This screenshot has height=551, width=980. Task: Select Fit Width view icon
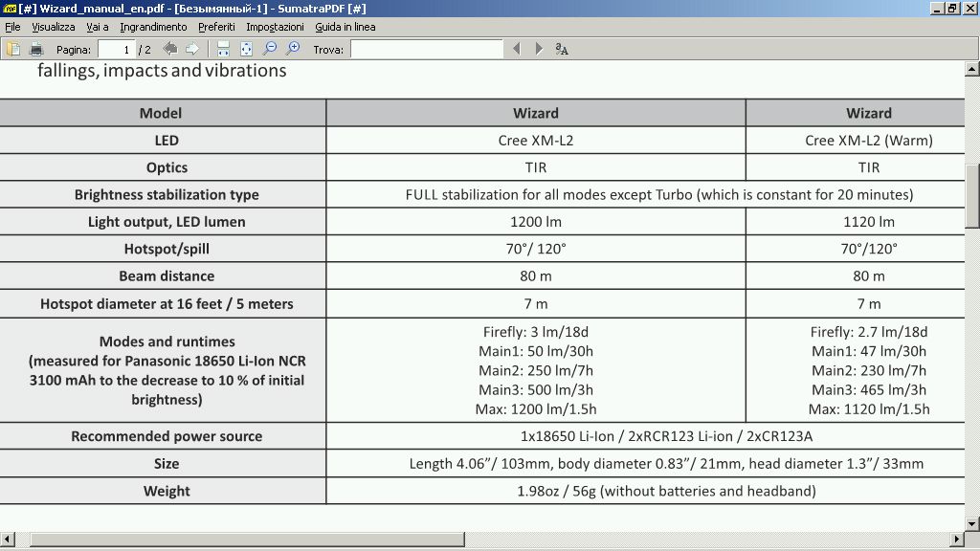coord(223,49)
